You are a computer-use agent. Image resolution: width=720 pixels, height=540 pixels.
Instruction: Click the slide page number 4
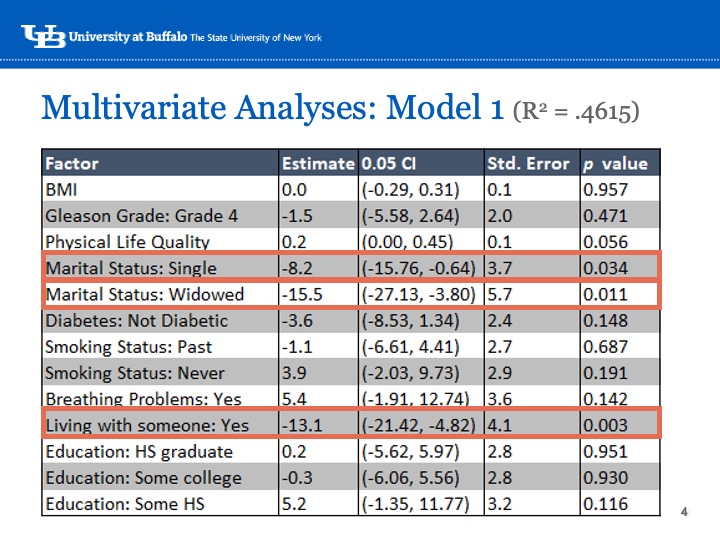tap(684, 513)
